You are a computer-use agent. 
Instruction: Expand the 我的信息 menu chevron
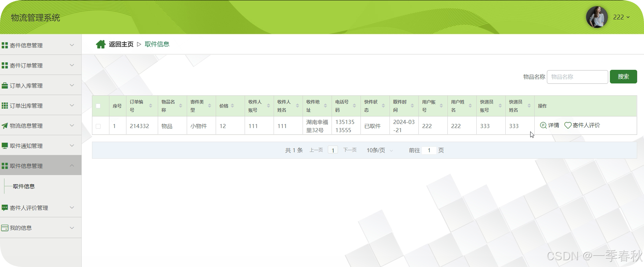[72, 228]
